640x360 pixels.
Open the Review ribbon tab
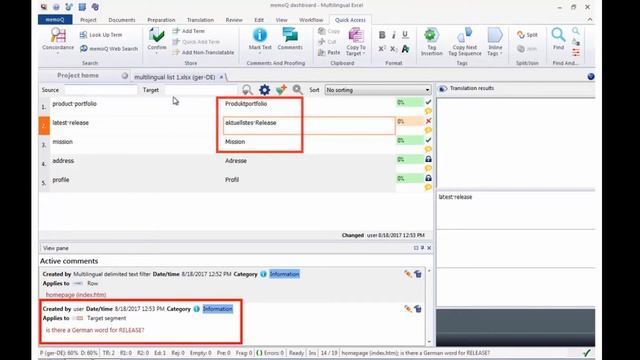tap(234, 20)
